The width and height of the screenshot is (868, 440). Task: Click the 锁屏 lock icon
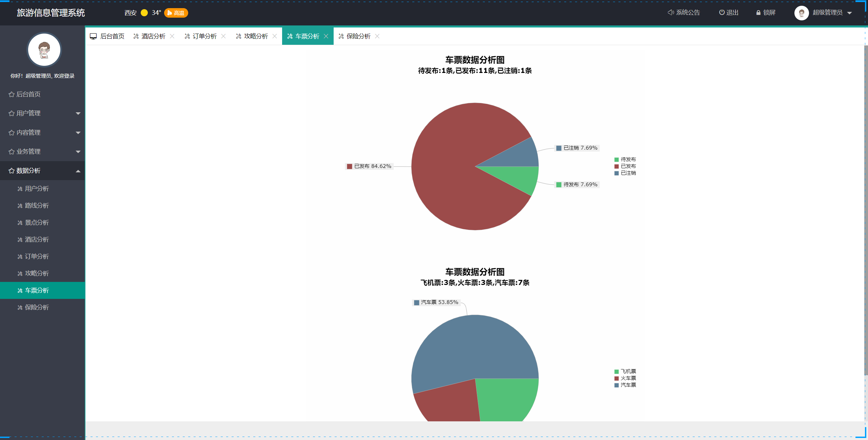click(x=758, y=13)
